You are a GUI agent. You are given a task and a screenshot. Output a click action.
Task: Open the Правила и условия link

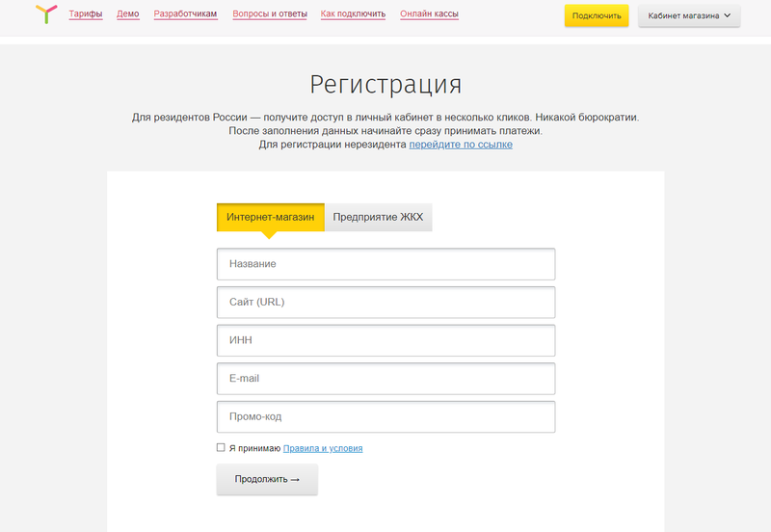(323, 448)
